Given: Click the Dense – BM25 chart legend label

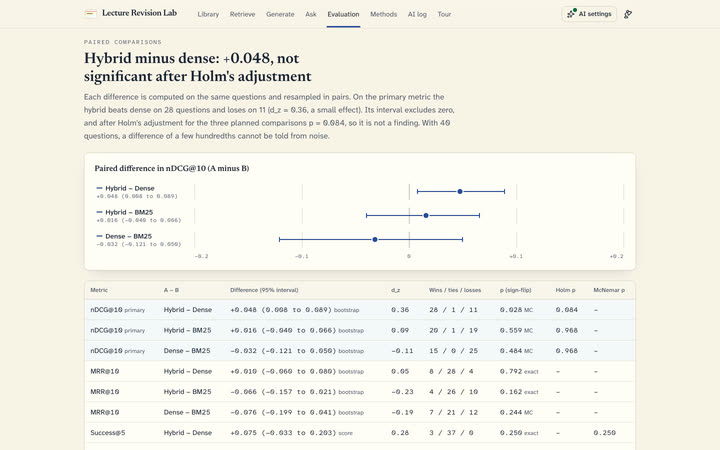Looking at the screenshot, I should [129, 236].
